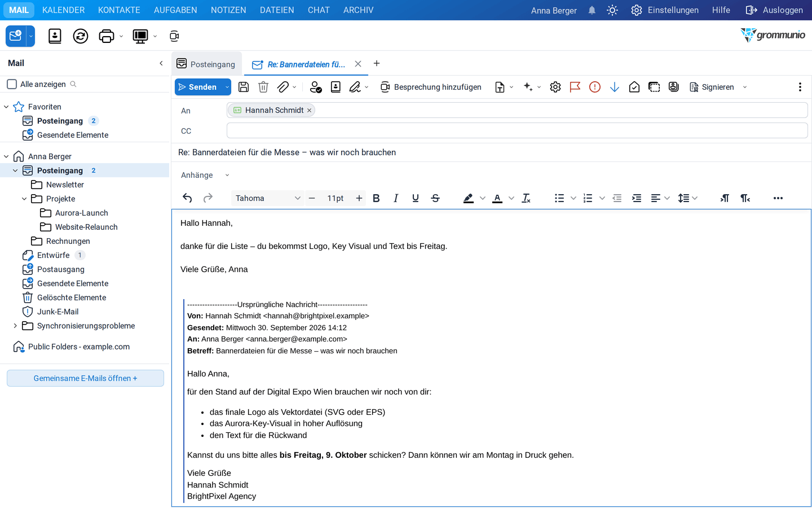Switch to the Posteingang tab
The image size is (812, 508).
[x=206, y=64]
